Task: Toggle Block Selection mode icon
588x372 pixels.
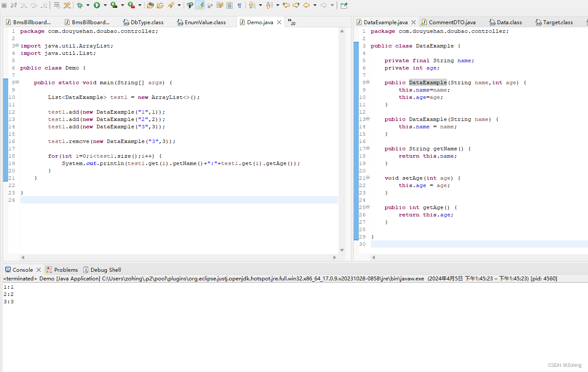Action: (x=229, y=5)
